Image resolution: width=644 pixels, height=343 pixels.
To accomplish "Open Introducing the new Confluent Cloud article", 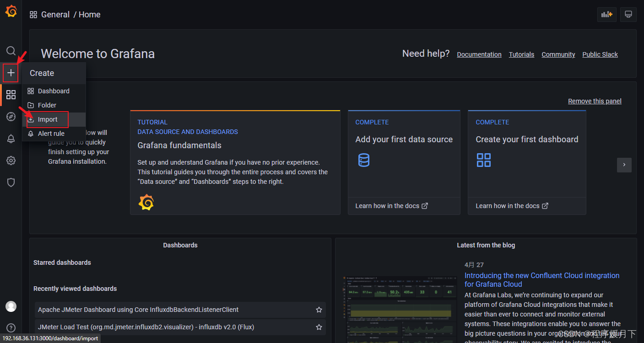I will tap(542, 280).
